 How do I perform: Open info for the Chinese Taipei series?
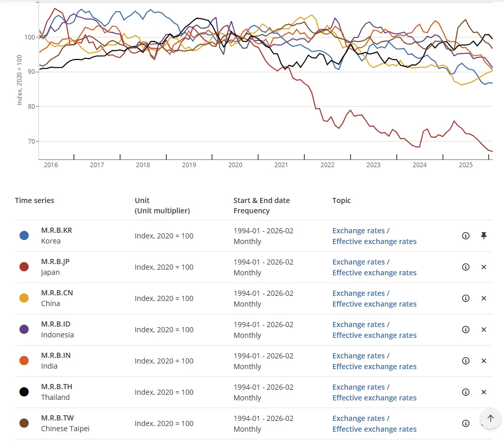coord(466,423)
